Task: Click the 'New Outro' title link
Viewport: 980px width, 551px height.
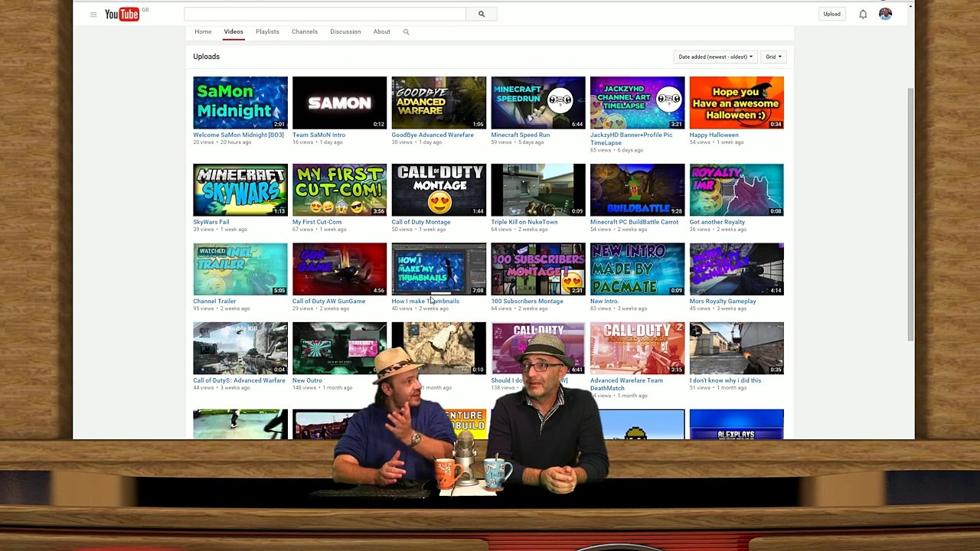Action: (x=307, y=380)
